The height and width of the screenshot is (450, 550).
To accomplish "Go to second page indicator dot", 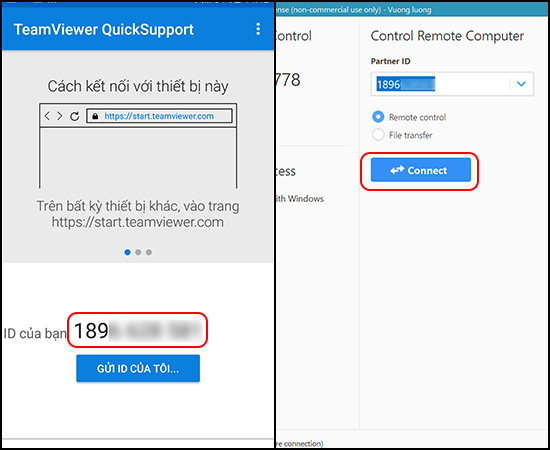I will tap(138, 252).
